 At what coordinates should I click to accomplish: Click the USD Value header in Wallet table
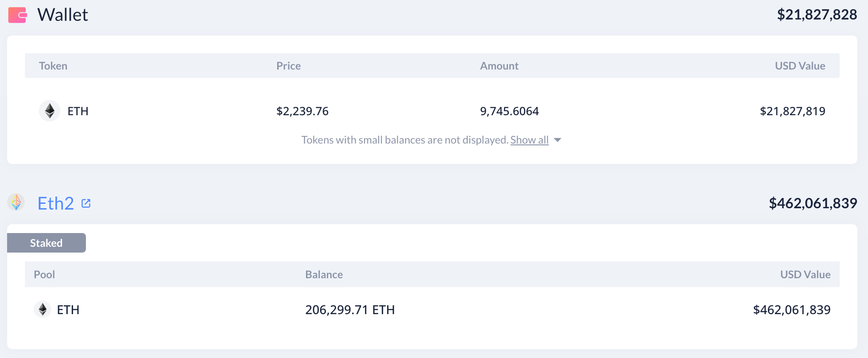pos(800,66)
